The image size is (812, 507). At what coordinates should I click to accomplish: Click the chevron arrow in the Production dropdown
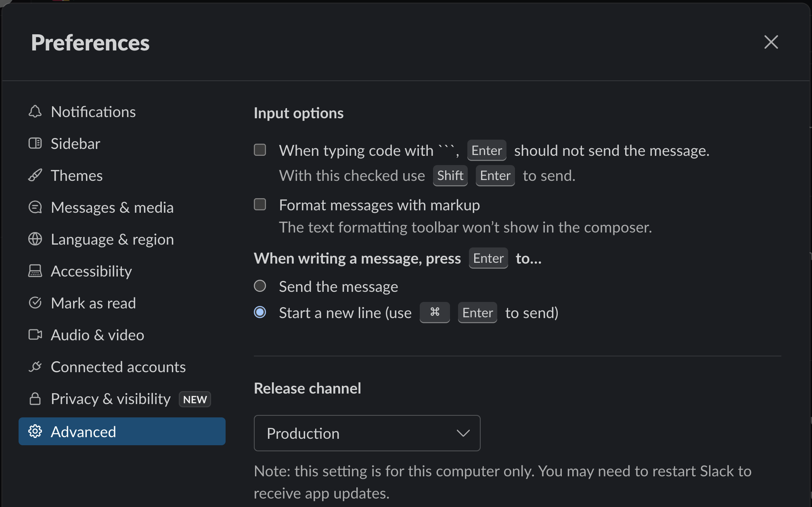click(x=463, y=433)
